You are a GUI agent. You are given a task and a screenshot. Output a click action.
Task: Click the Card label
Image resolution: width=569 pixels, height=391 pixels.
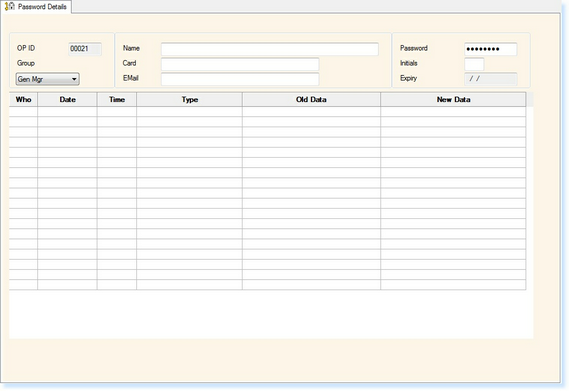[x=129, y=63]
